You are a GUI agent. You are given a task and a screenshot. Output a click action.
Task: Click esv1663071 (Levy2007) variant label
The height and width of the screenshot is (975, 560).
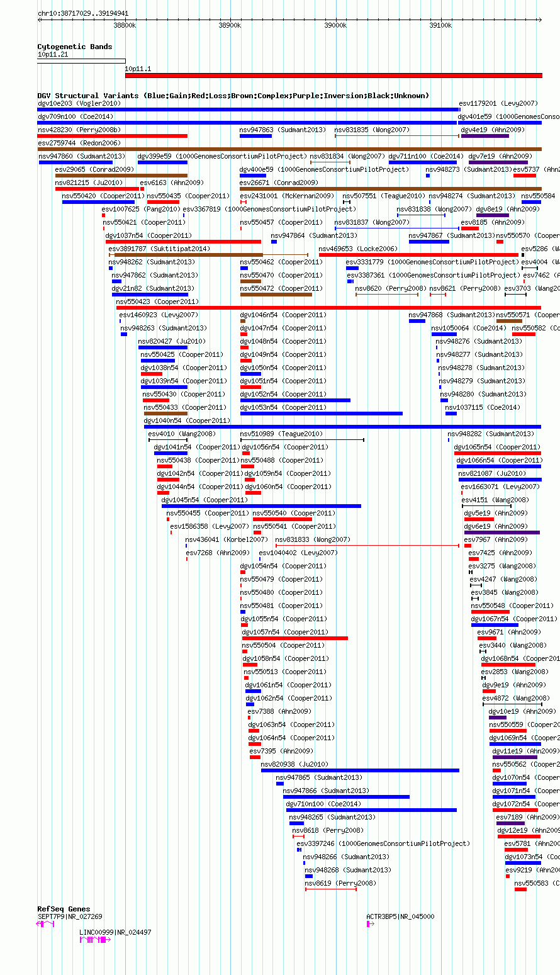pyautogui.click(x=500, y=487)
